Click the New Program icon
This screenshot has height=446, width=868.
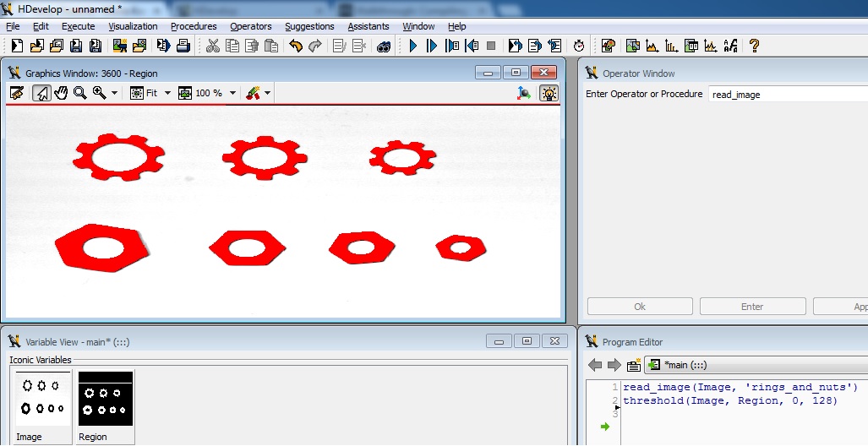pyautogui.click(x=17, y=46)
